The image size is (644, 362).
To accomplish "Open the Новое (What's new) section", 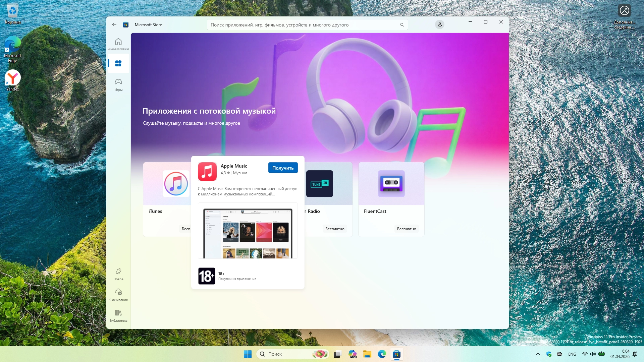I will [118, 274].
